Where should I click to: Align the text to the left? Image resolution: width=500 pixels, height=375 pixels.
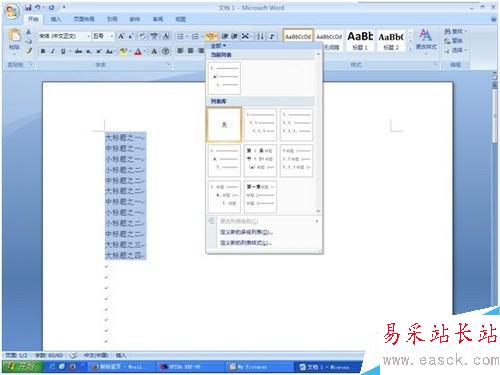coord(180,51)
